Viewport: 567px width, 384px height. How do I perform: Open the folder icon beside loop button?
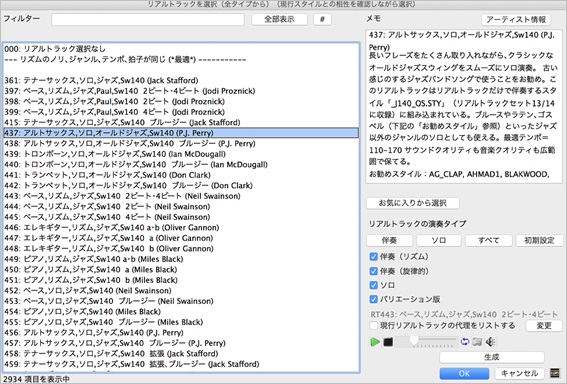point(477,342)
